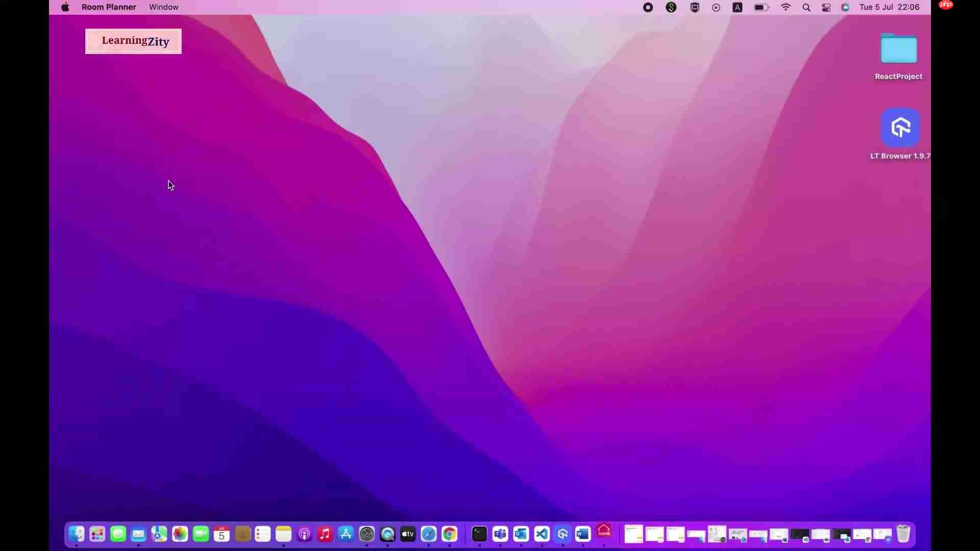Select the ReactProject folder on desktop
980x551 pixels.
pos(898,49)
